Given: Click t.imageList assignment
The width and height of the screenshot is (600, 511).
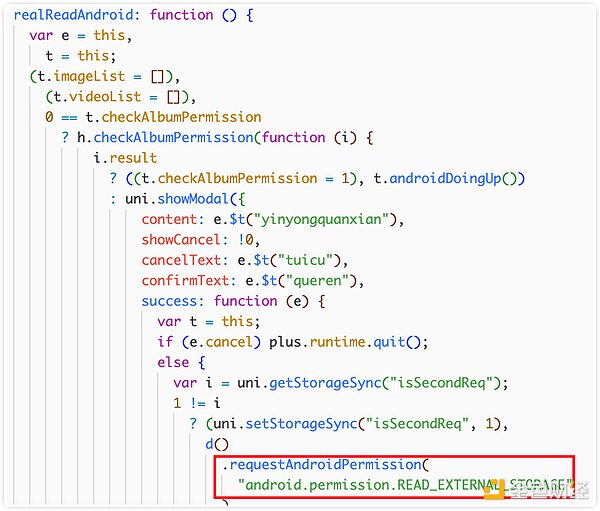Looking at the screenshot, I should tap(101, 77).
